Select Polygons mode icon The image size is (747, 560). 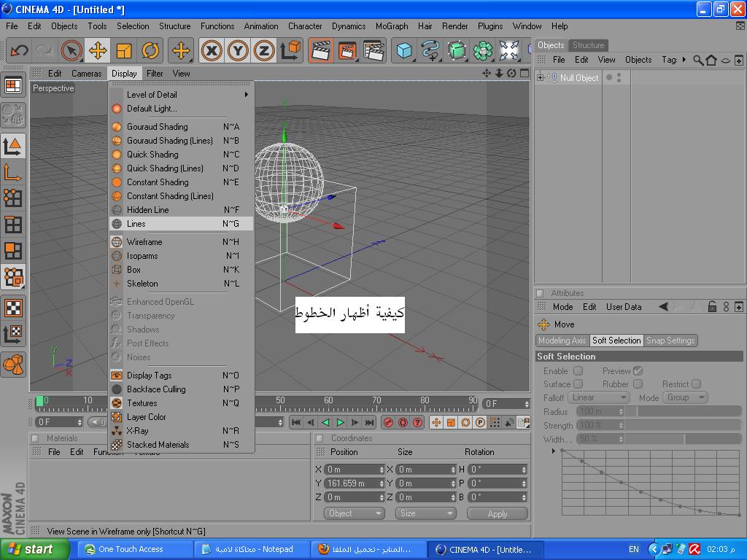(x=13, y=251)
